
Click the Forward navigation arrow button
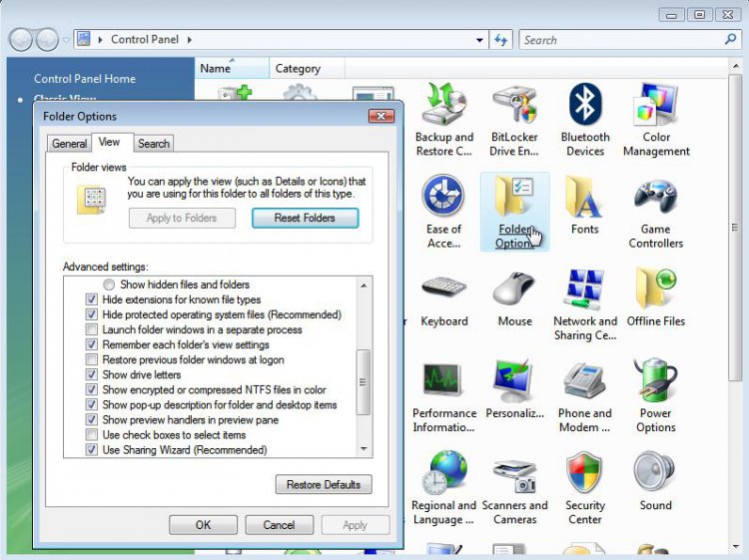click(47, 40)
